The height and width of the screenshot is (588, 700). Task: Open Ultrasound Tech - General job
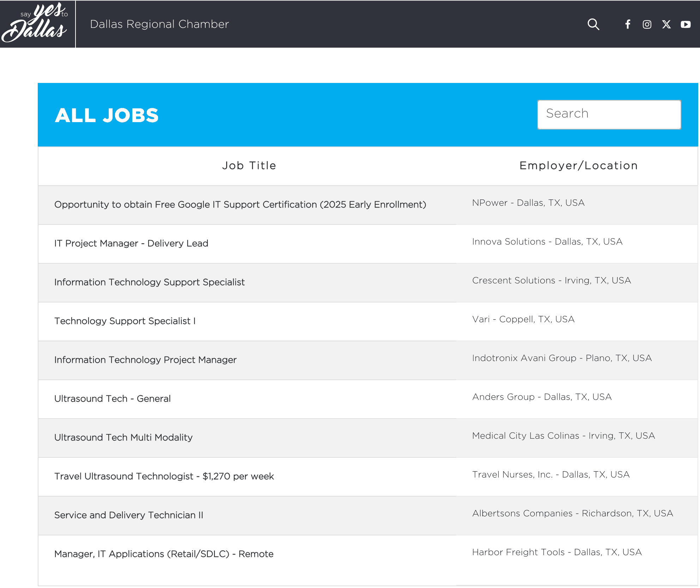click(x=113, y=399)
